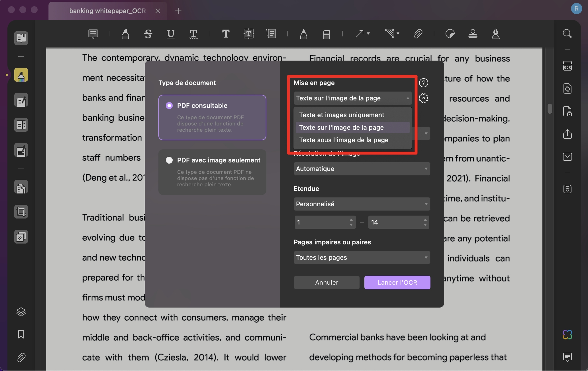This screenshot has height=371, width=588.
Task: Open the convert PDF icon
Action: (567, 88)
